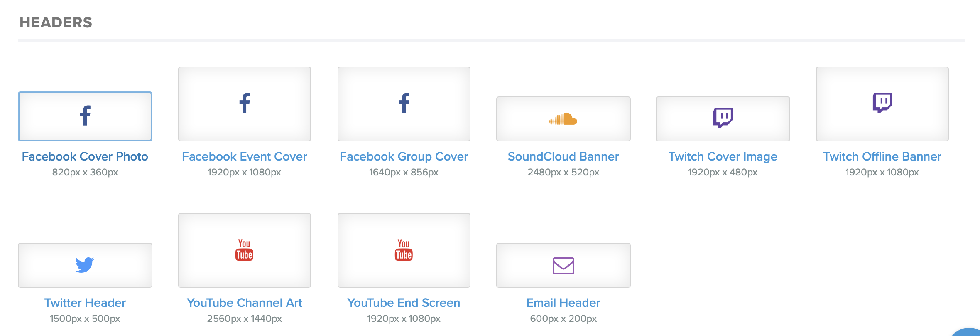Screen dimensions: 980x336
Task: Open the Twitter Header link
Action: pos(85,303)
